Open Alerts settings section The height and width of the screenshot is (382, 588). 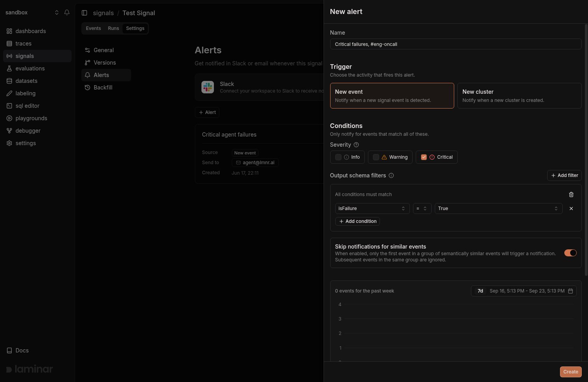106,75
